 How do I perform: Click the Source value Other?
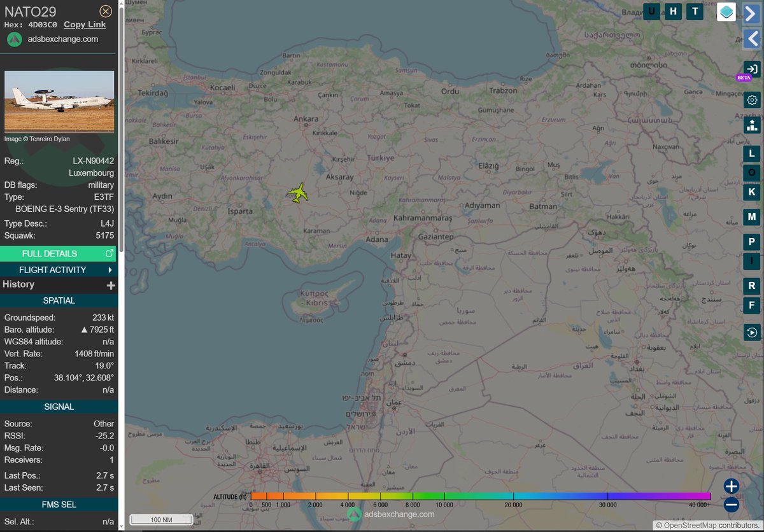104,424
